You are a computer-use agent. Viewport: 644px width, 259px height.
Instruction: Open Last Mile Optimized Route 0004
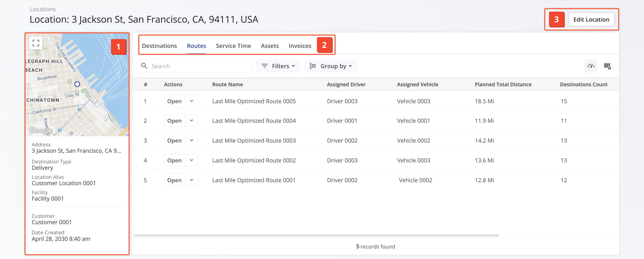(175, 121)
